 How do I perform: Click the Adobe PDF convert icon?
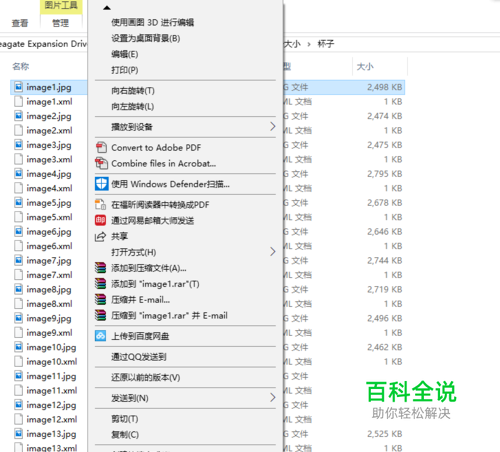click(x=101, y=147)
